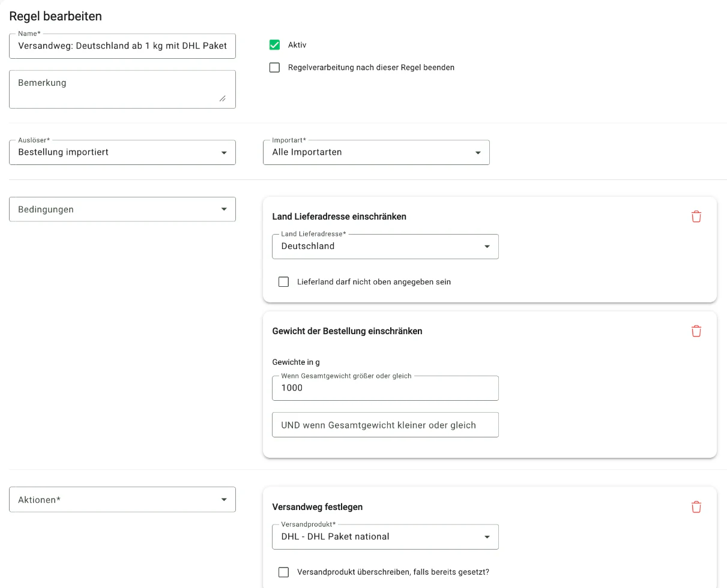
Task: Open the Importart dropdown
Action: [x=376, y=152]
